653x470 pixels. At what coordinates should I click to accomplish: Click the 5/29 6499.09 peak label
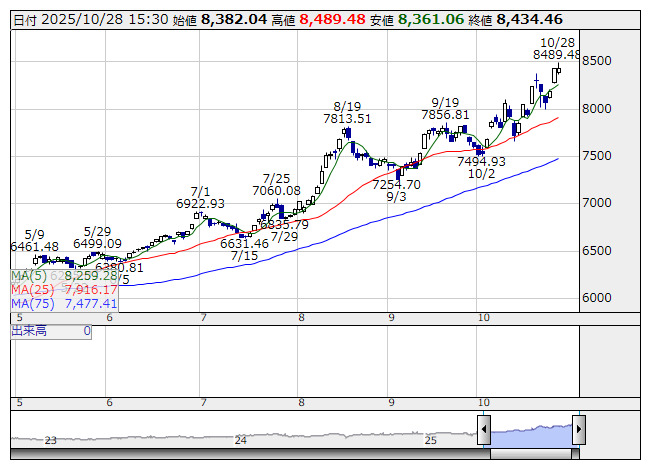(x=97, y=237)
